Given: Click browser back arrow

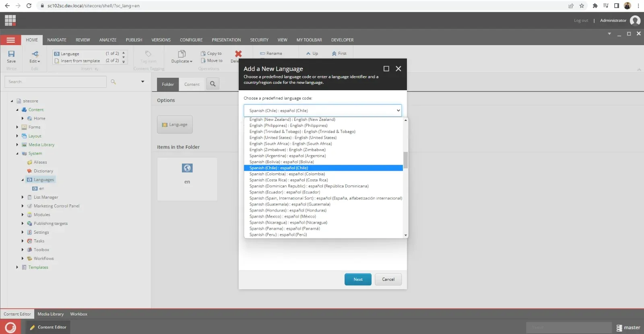Looking at the screenshot, I should [x=7, y=6].
